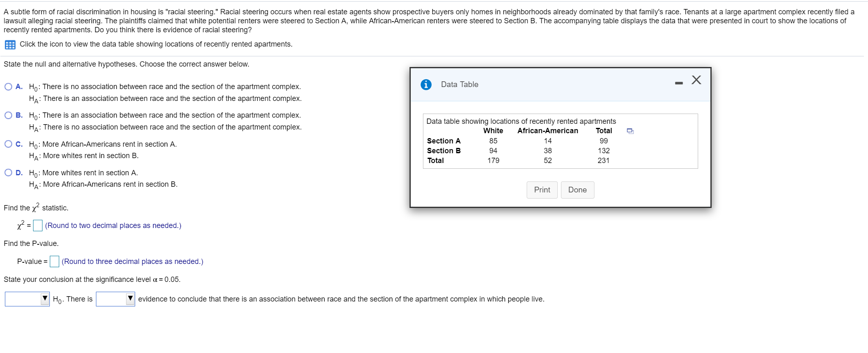
Task: Open the data table grid icon
Action: pos(10,45)
